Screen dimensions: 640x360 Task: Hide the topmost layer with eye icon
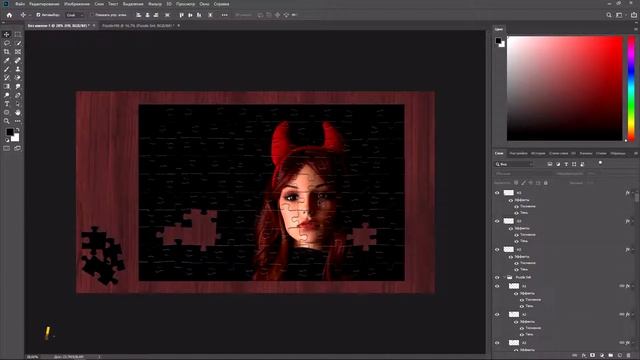coord(497,193)
